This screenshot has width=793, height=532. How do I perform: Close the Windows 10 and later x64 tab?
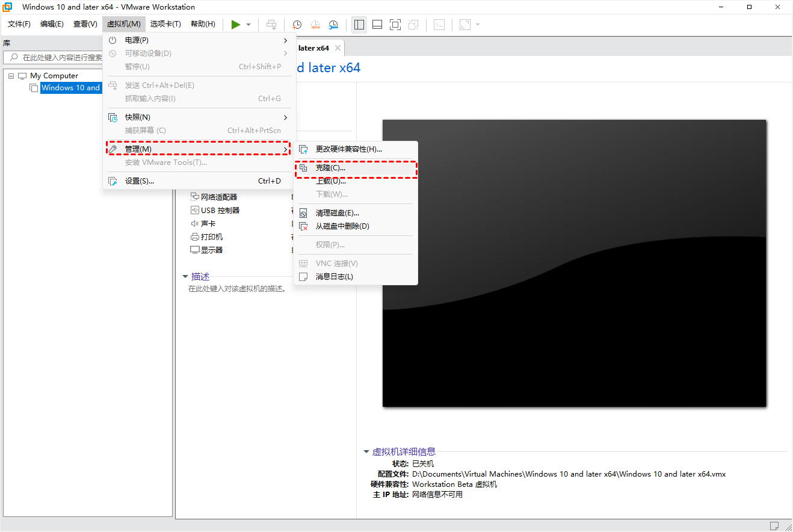coord(338,48)
